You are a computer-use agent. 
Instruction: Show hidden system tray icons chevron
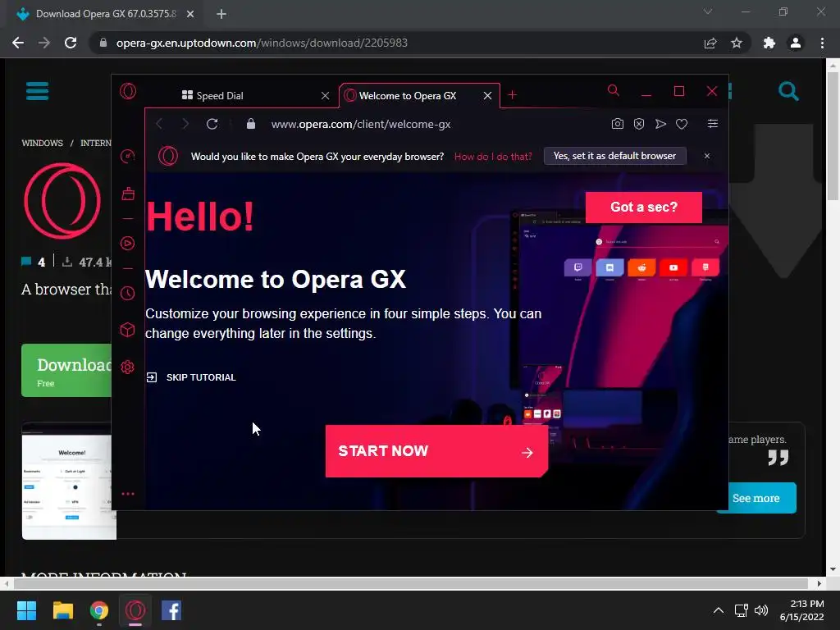click(719, 610)
